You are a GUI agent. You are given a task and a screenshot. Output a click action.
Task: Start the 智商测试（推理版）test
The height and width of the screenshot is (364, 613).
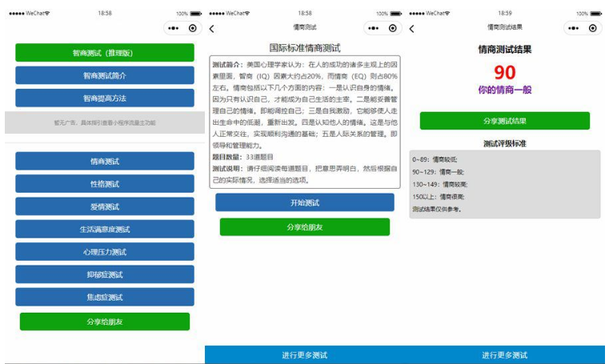[105, 53]
